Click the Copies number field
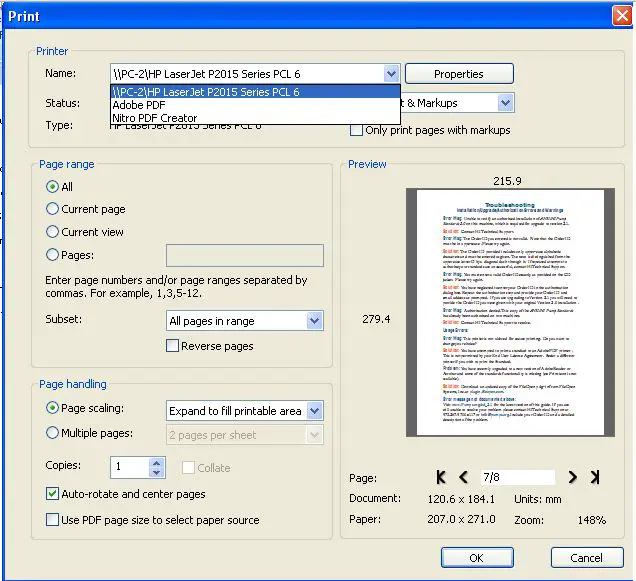Image resolution: width=636 pixels, height=581 pixels. [x=130, y=467]
